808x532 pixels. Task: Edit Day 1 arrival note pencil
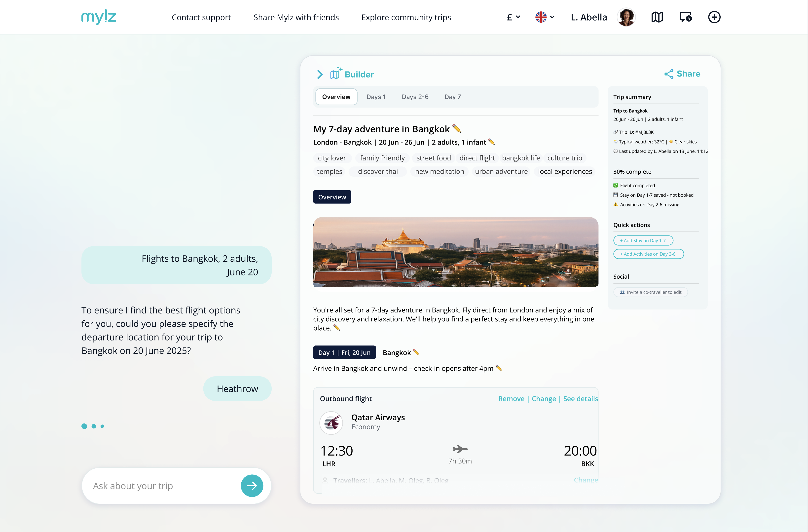(x=499, y=368)
